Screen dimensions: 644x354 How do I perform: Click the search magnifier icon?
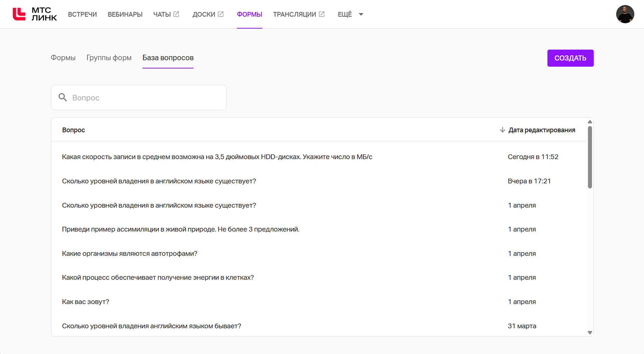tap(63, 97)
